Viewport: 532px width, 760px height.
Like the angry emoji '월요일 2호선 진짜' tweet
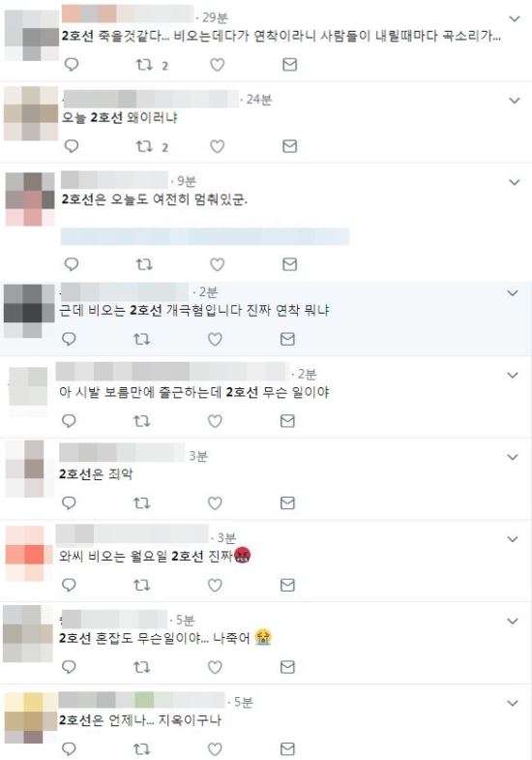215,585
